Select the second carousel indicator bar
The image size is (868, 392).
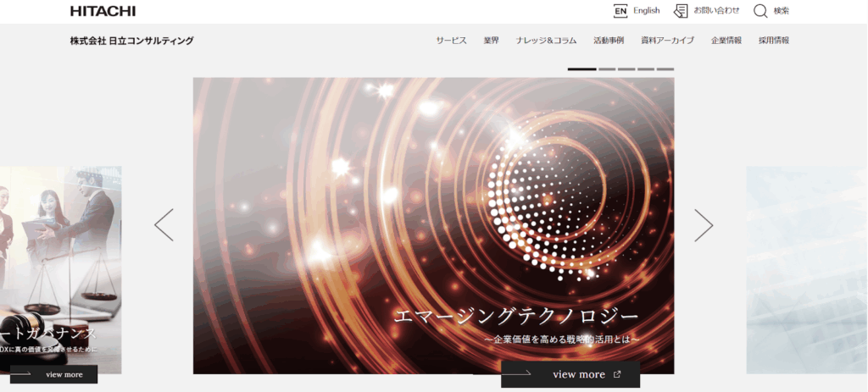coord(607,69)
